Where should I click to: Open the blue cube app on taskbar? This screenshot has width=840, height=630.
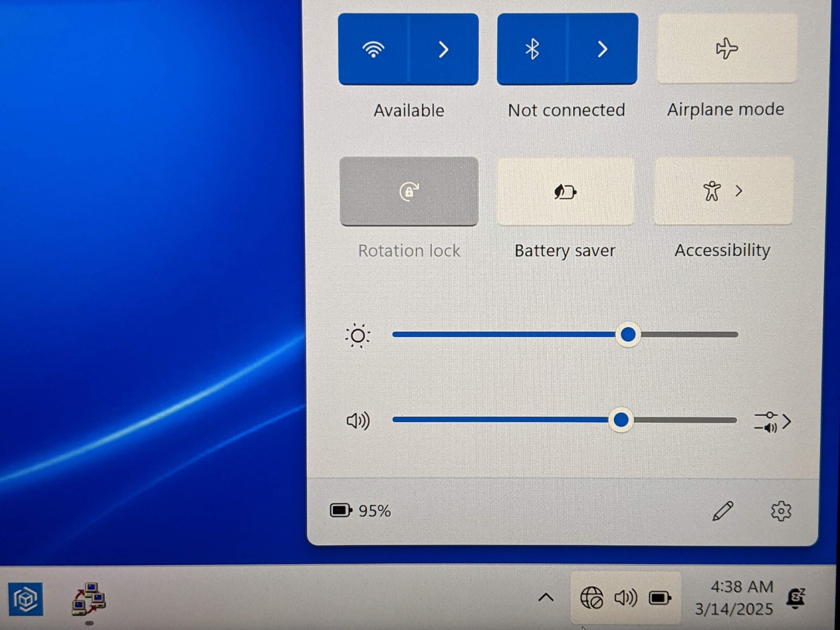pos(26,599)
